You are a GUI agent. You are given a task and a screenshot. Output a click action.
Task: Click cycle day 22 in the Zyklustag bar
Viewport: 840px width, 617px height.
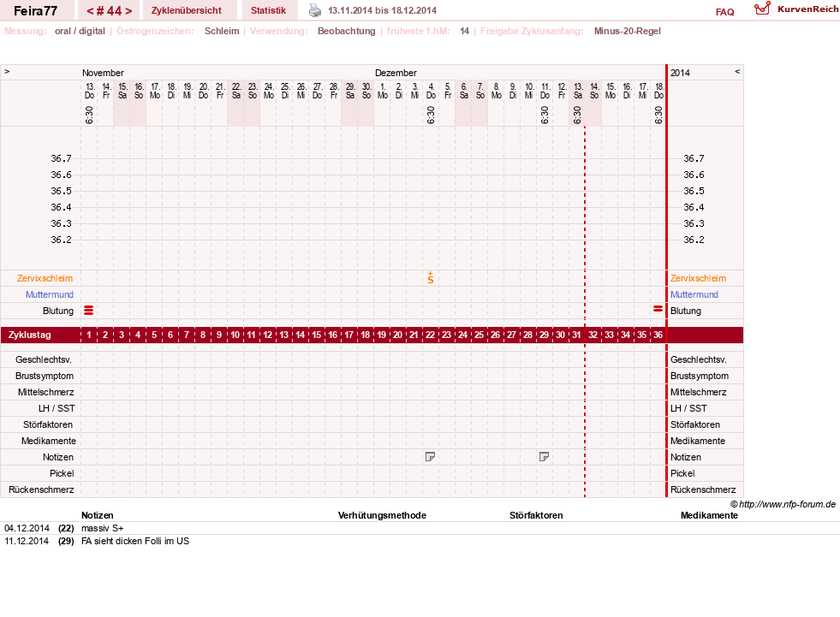pos(430,335)
